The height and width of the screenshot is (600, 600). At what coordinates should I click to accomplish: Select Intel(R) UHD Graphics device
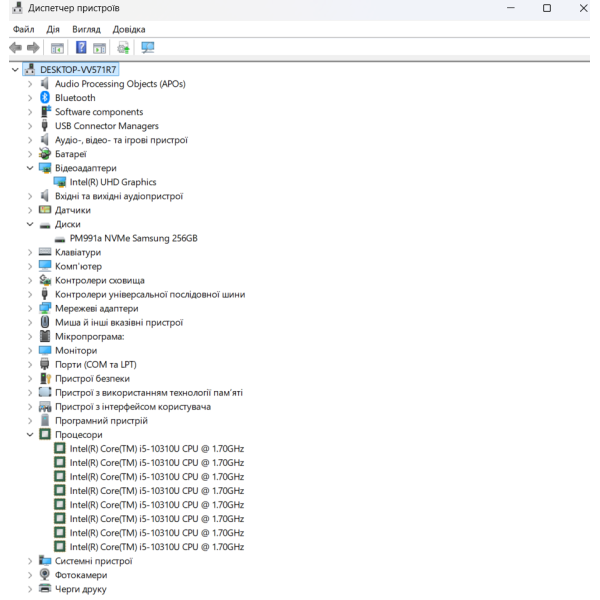pyautogui.click(x=113, y=182)
